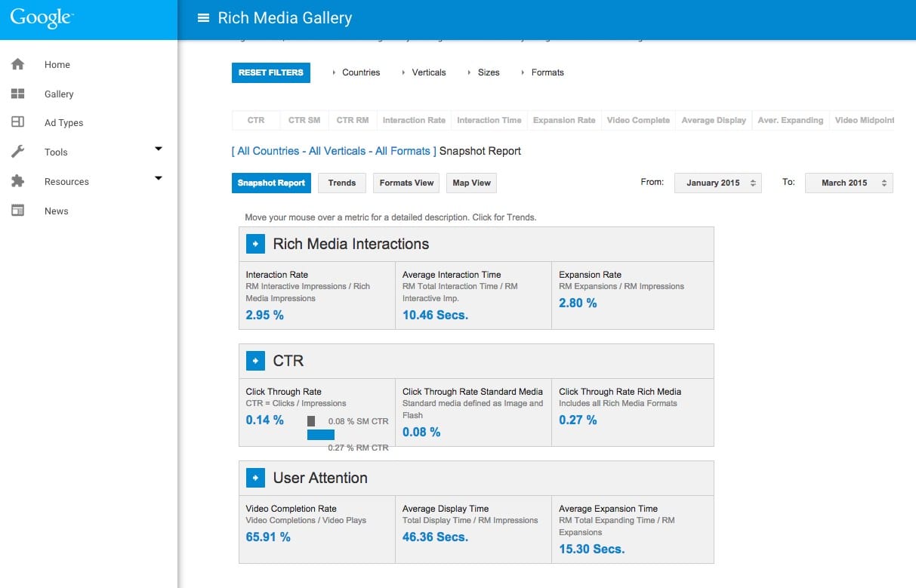Select the Tools wrench icon
The image size is (916, 588).
coord(18,152)
